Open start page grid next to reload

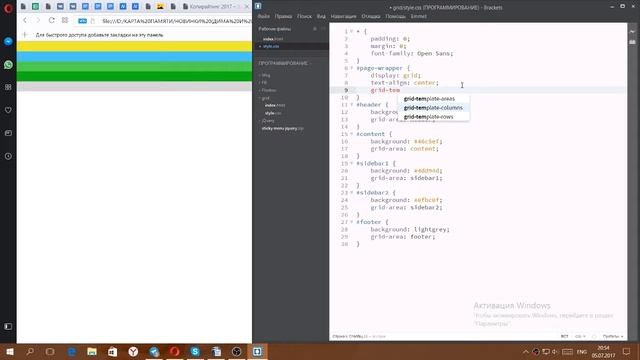tap(65, 20)
